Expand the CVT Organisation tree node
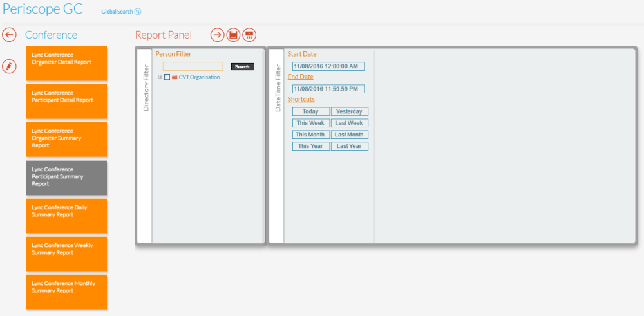The width and height of the screenshot is (644, 316). [x=160, y=77]
